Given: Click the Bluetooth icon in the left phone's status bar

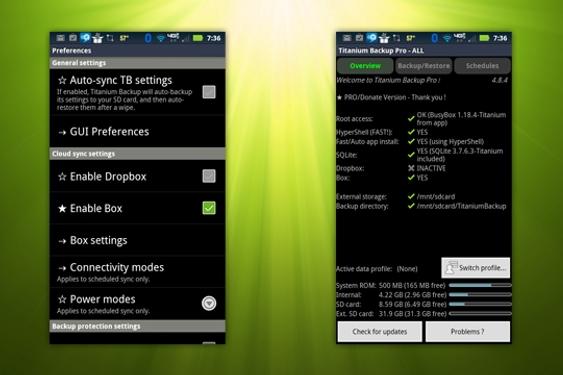Looking at the screenshot, I should (x=148, y=38).
